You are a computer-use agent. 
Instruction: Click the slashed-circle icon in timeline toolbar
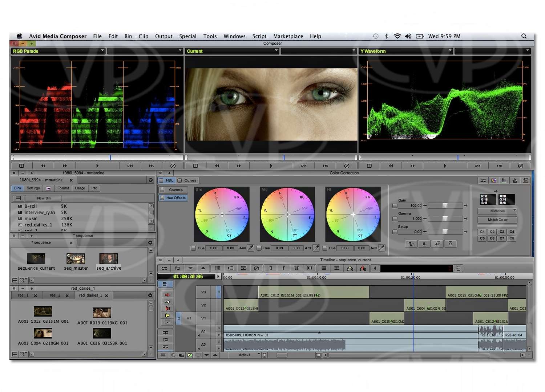(x=257, y=268)
